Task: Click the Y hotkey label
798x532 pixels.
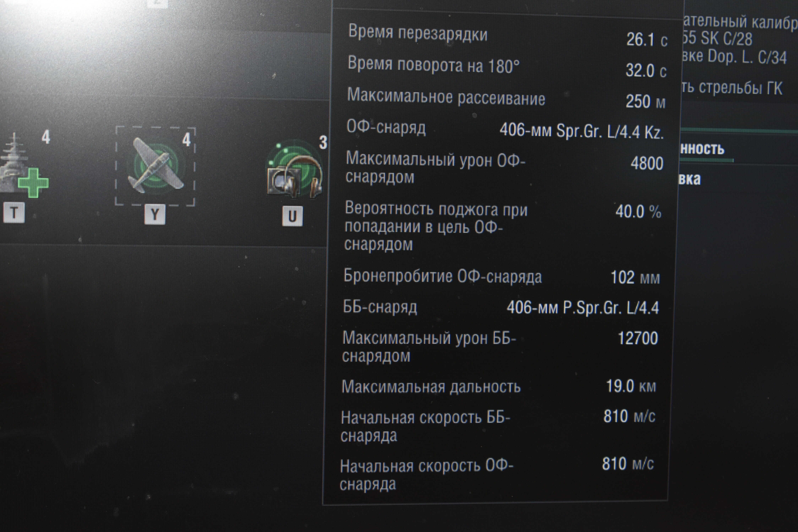Action: click(155, 214)
